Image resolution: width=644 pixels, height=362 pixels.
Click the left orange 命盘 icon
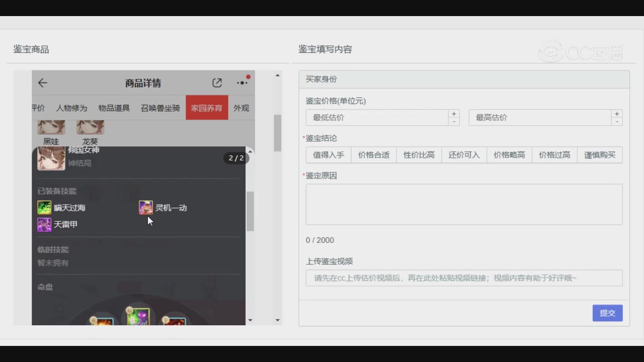click(103, 322)
